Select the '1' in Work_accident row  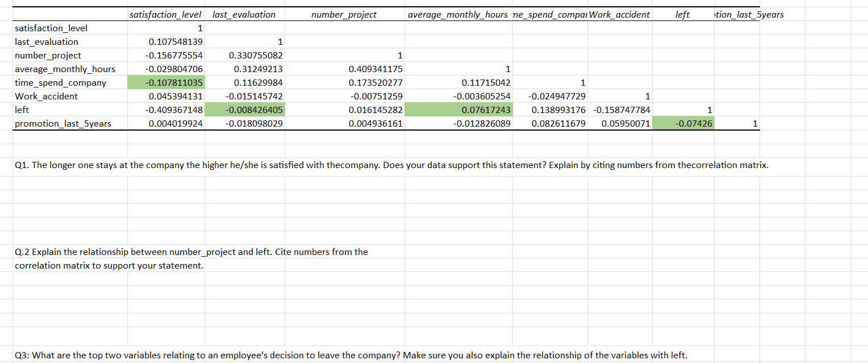point(620,96)
